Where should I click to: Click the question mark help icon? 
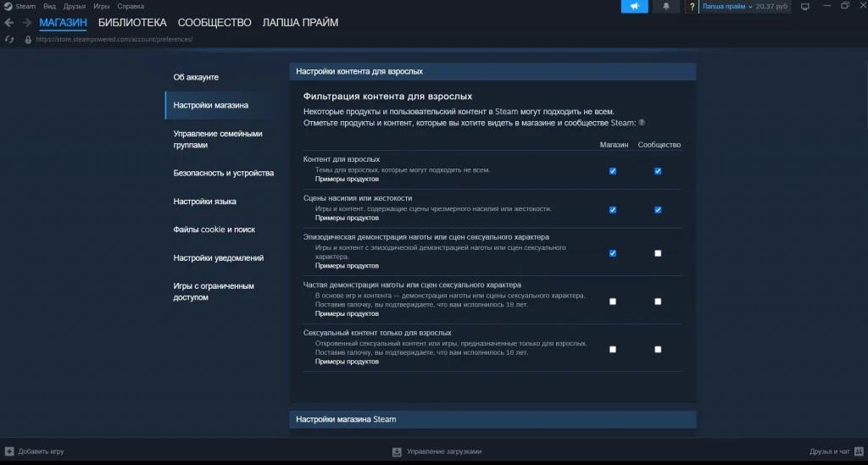(692, 7)
